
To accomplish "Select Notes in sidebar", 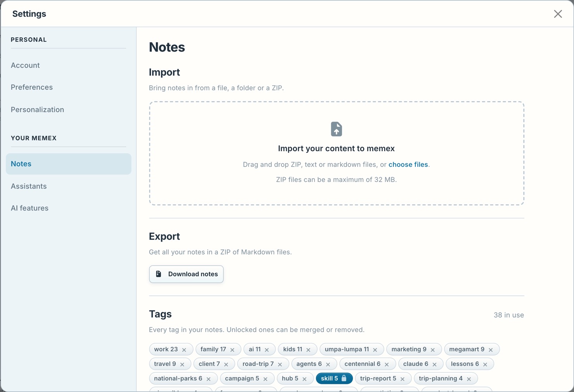I will coord(68,164).
